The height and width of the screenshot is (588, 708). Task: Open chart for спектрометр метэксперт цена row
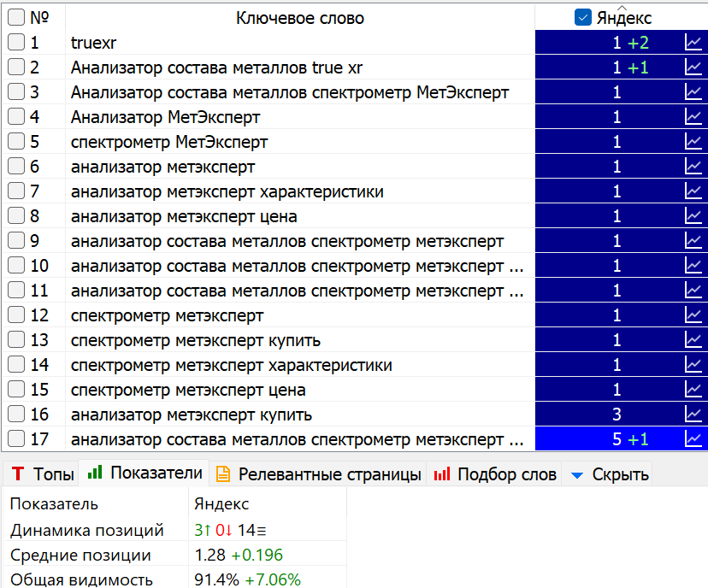coord(693,390)
